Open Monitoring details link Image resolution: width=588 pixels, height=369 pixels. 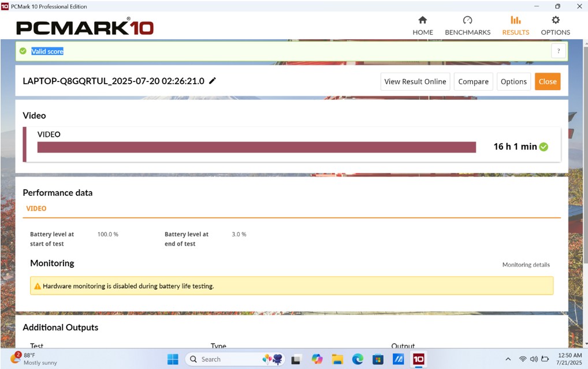[x=526, y=264]
